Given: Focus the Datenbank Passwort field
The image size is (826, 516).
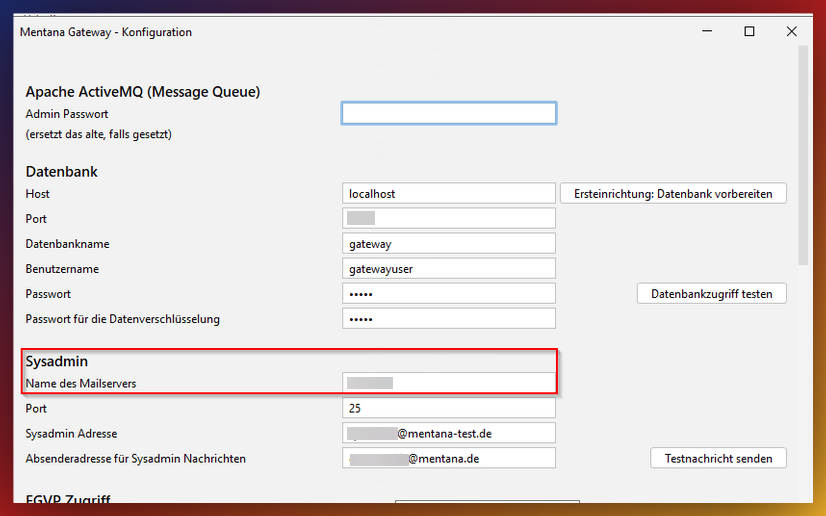Looking at the screenshot, I should [x=449, y=293].
